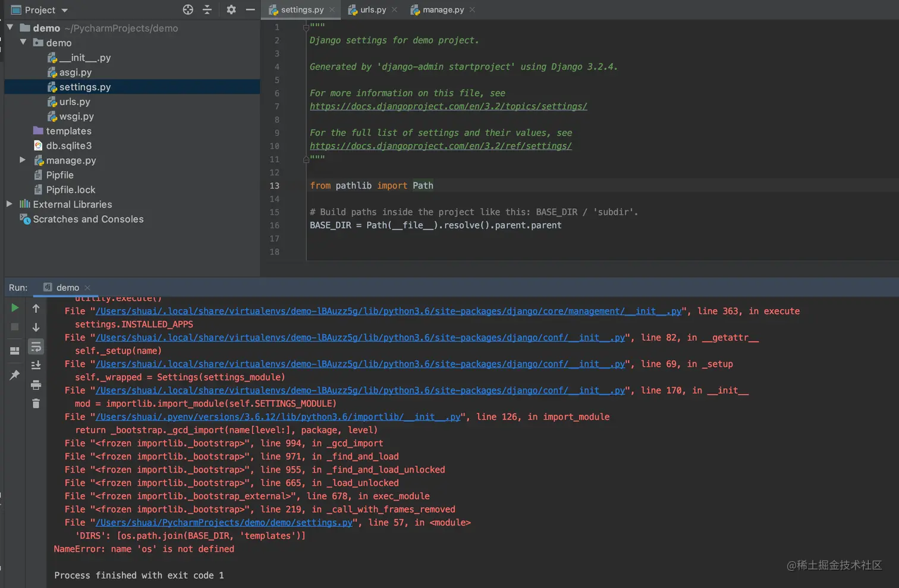The width and height of the screenshot is (899, 588).
Task: Collapse the inner demo folder
Action: coord(23,42)
